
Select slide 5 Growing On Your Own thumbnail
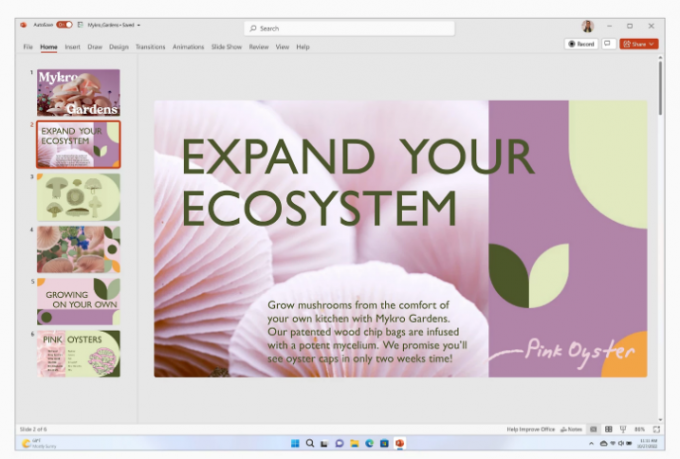[78, 302]
